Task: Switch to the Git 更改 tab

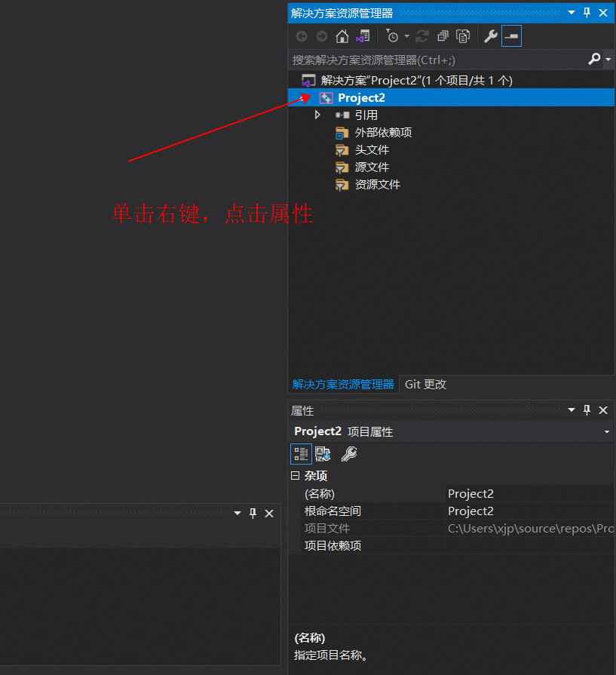Action: tap(424, 384)
